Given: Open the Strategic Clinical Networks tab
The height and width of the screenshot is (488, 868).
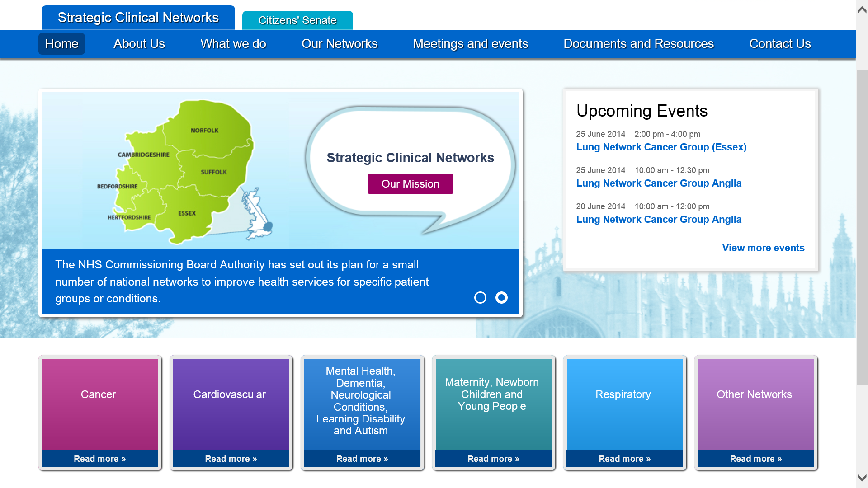Looking at the screenshot, I should (138, 18).
